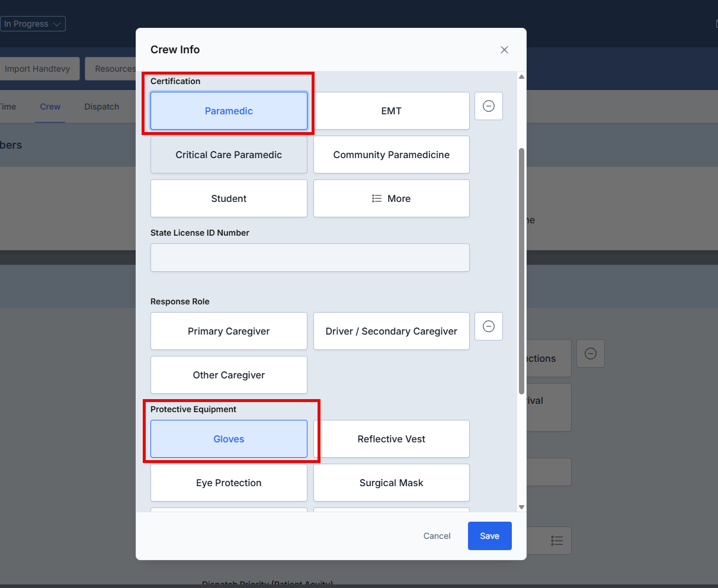The image size is (718, 588).
Task: Click the State License ID Number field
Action: click(310, 258)
